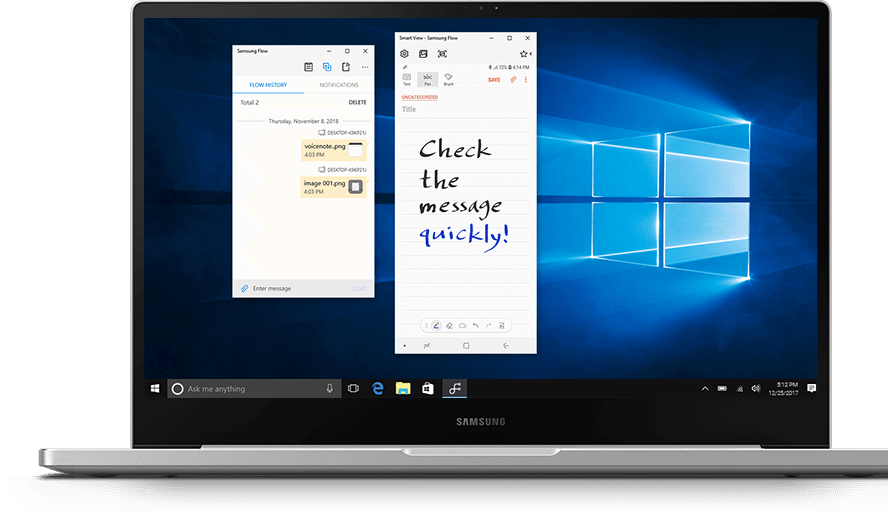Switch to the NOTIFICATIONS tab
888x517 pixels.
(339, 85)
